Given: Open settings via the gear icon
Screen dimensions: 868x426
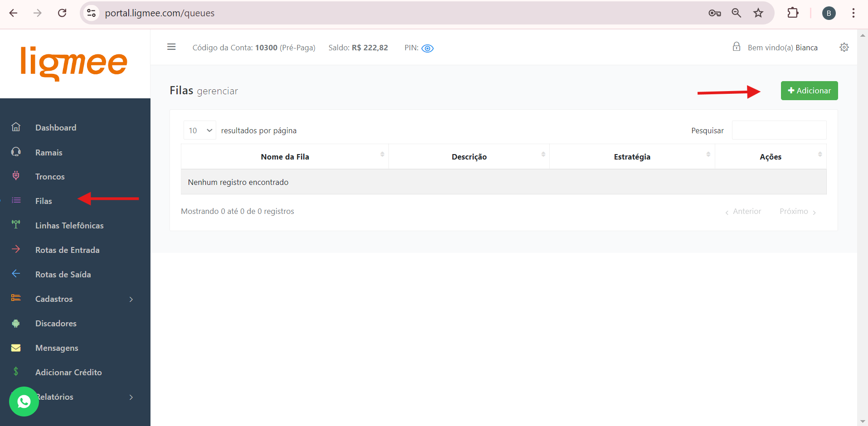Looking at the screenshot, I should 844,47.
